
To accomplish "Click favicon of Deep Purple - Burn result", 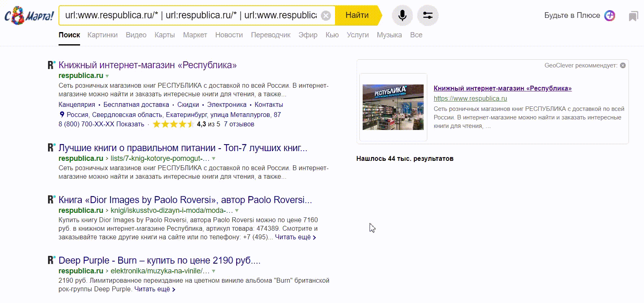I will (51, 260).
